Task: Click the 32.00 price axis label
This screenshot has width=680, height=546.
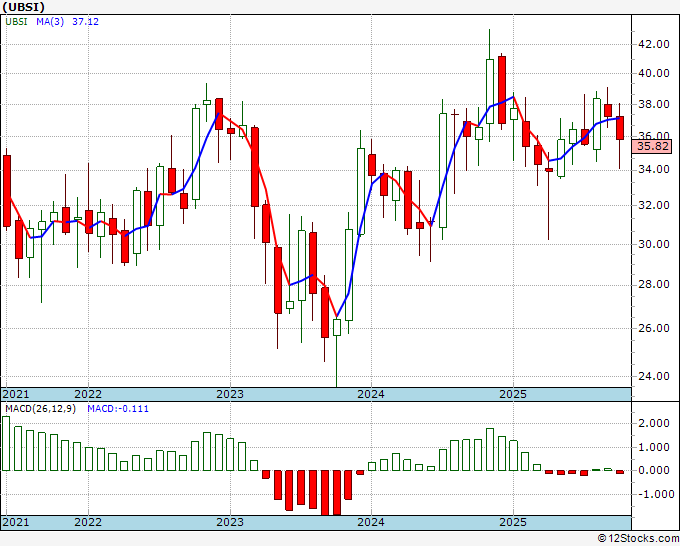Action: pos(654,205)
